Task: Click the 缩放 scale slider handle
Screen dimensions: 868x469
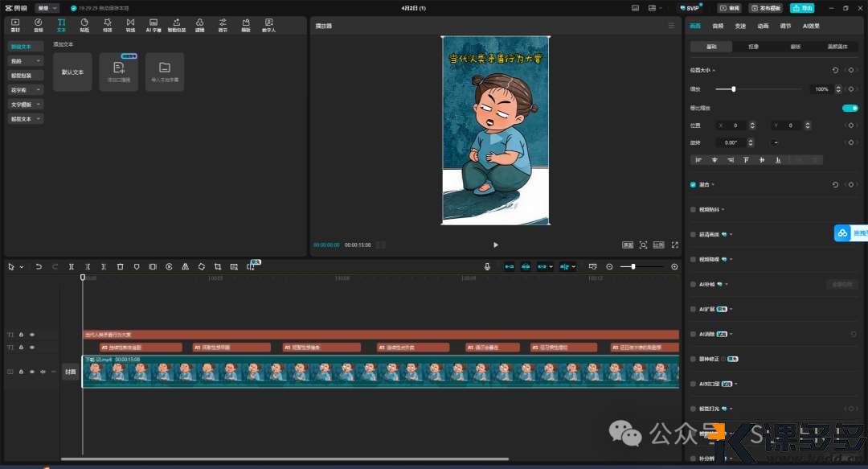Action: click(733, 89)
